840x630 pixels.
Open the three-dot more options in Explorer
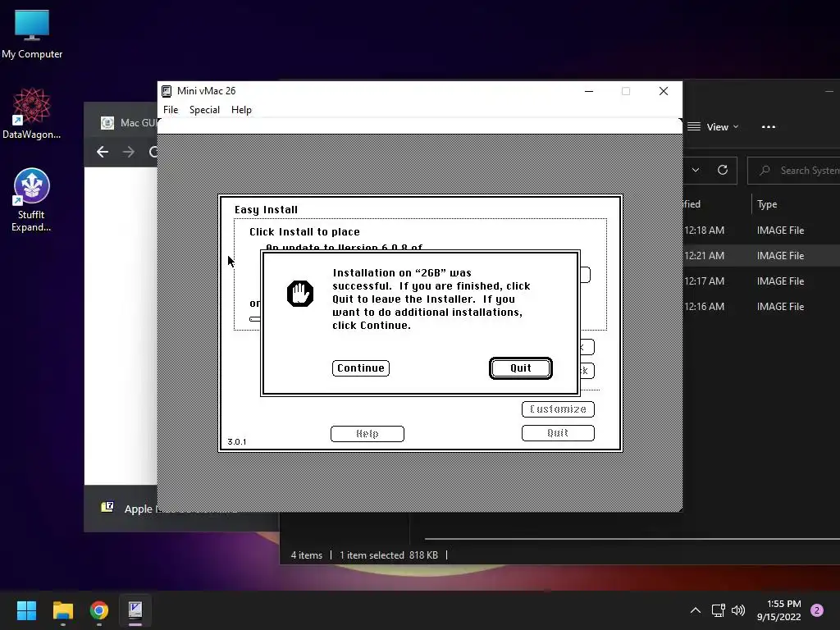[x=768, y=127]
